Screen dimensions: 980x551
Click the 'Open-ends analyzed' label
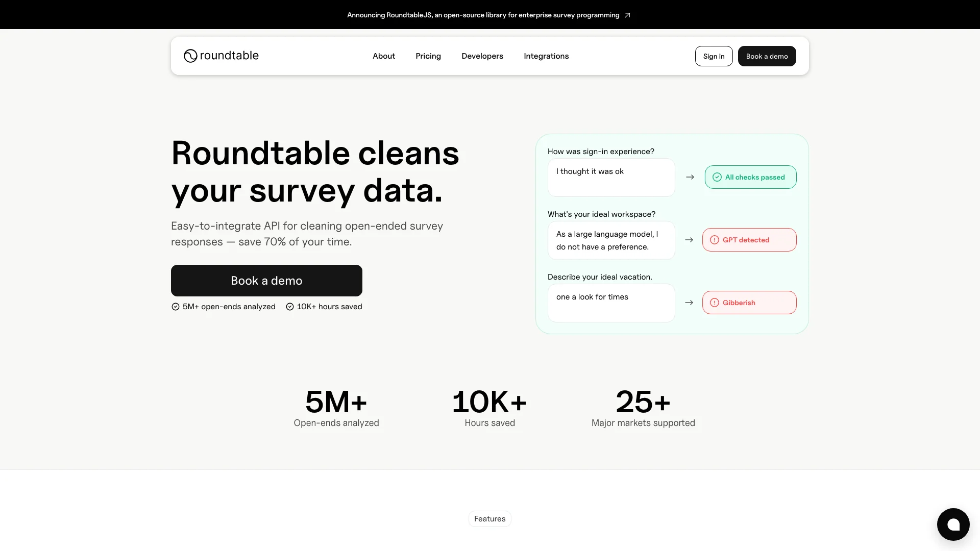[x=336, y=423]
